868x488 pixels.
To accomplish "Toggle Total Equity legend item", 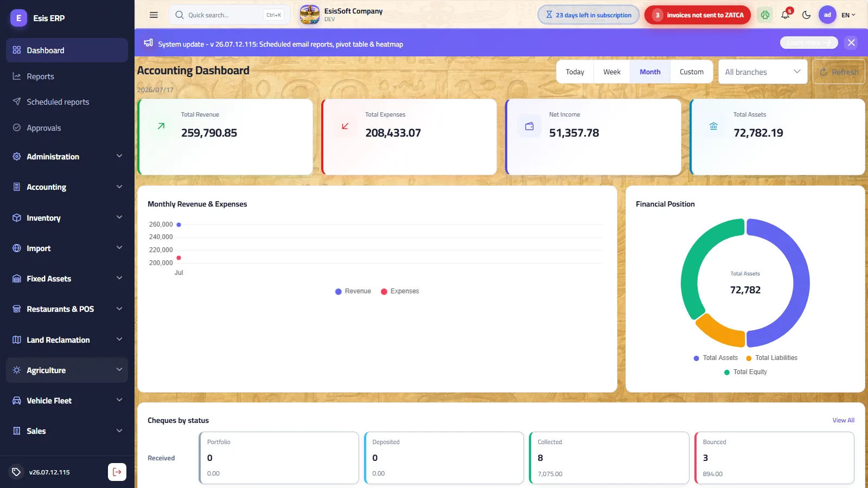I will pos(745,372).
